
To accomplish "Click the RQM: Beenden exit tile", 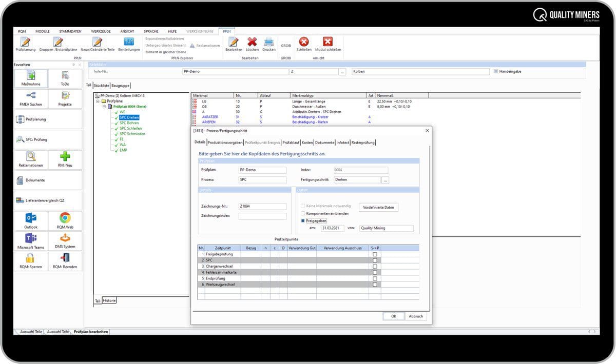I will click(65, 261).
